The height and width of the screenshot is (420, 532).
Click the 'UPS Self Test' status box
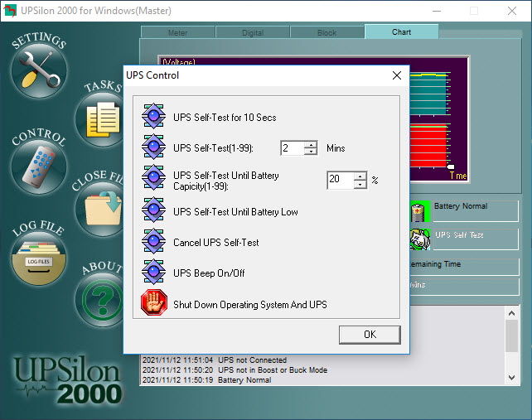pyautogui.click(x=476, y=239)
